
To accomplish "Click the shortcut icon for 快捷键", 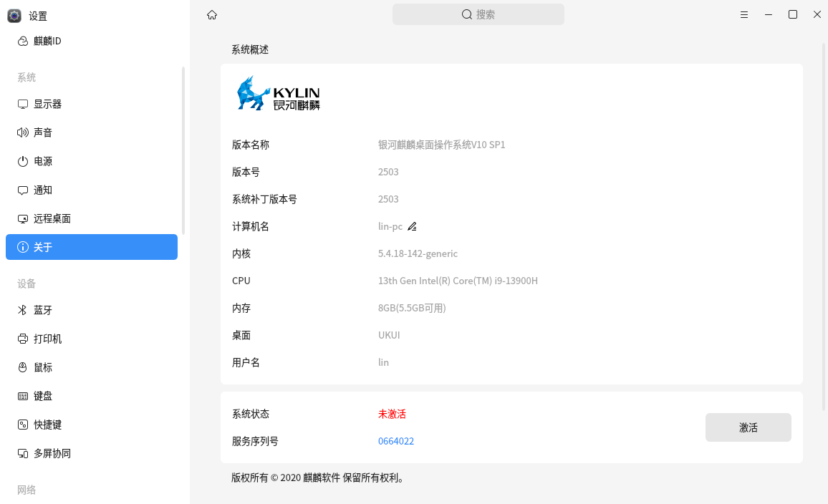I will point(23,425).
